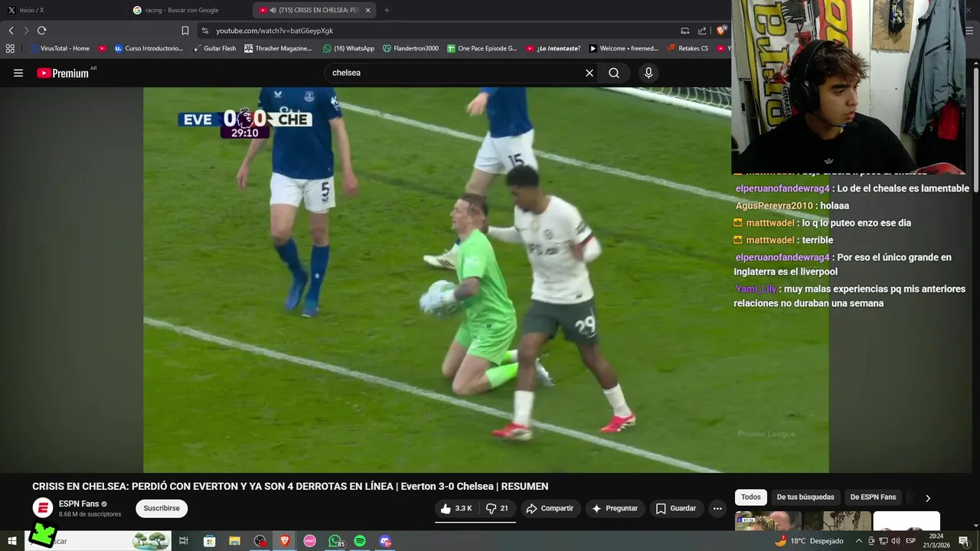The width and height of the screenshot is (980, 551).
Task: Start voice search with the microphone icon
Action: [x=648, y=73]
